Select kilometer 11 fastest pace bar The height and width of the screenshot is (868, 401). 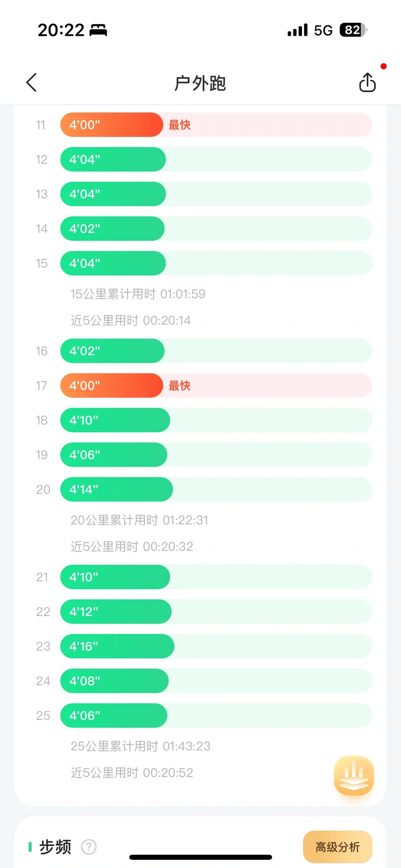[x=112, y=125]
